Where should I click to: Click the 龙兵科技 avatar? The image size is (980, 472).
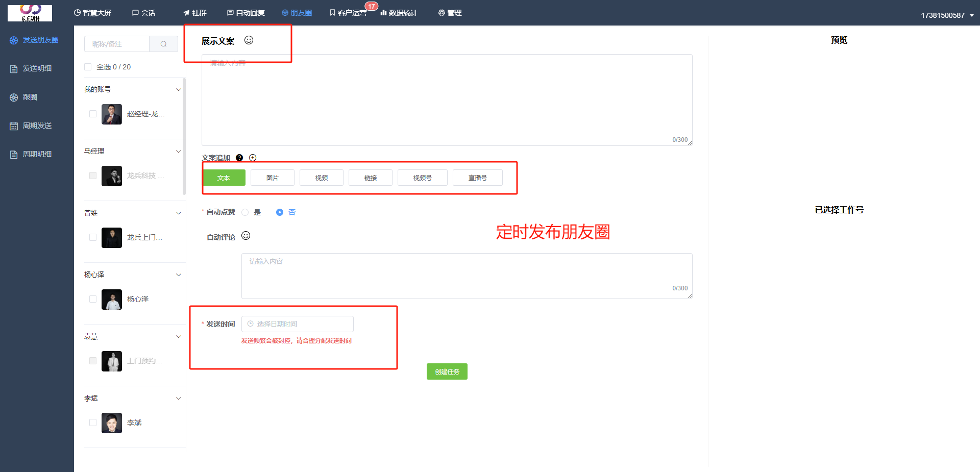pos(112,176)
